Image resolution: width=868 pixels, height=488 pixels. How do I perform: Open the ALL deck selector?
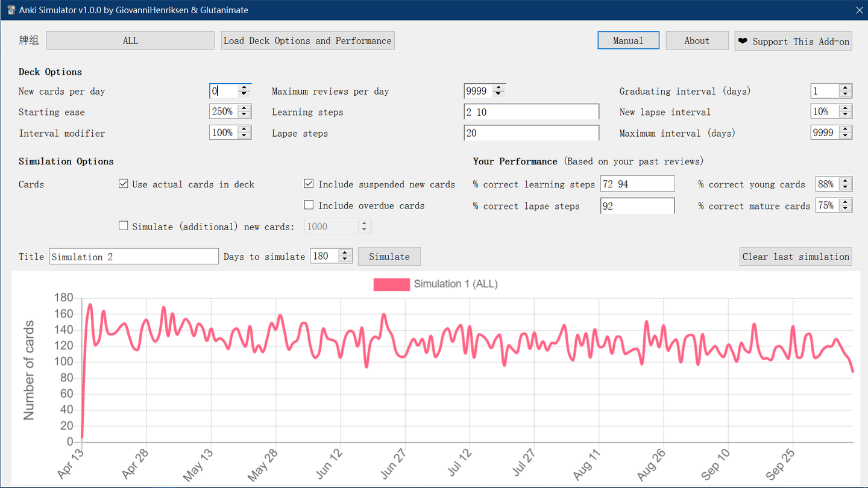click(130, 40)
